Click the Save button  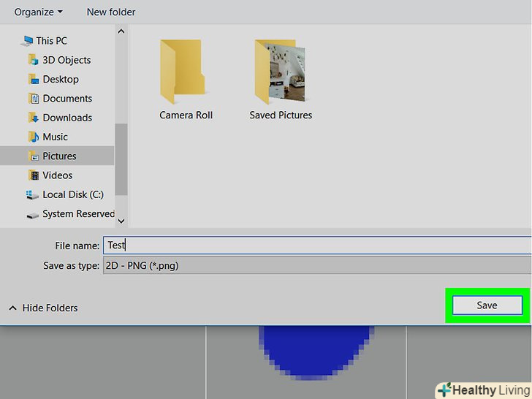click(x=487, y=305)
